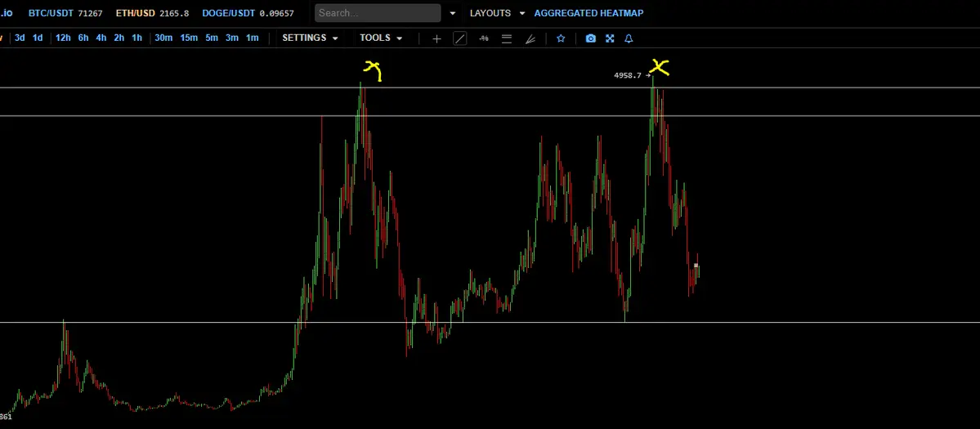This screenshot has height=429, width=980.
Task: Set chart to 1h timeframe
Action: tap(136, 38)
